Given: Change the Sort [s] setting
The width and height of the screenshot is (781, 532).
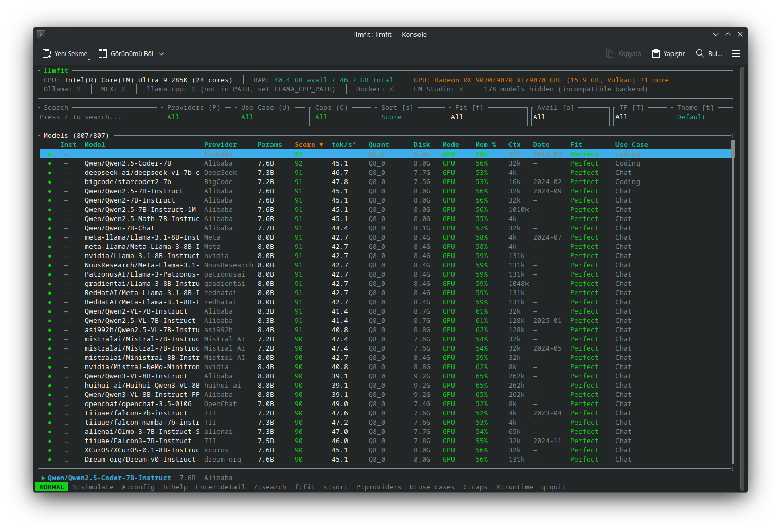Looking at the screenshot, I should (410, 117).
